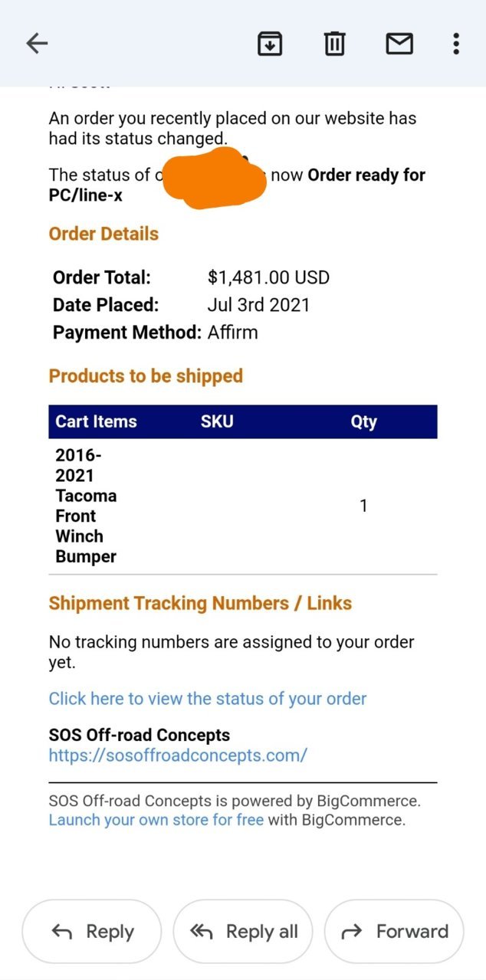Viewport: 486px width, 980px height.
Task: Mark email as unread via envelope icon
Action: (x=399, y=44)
